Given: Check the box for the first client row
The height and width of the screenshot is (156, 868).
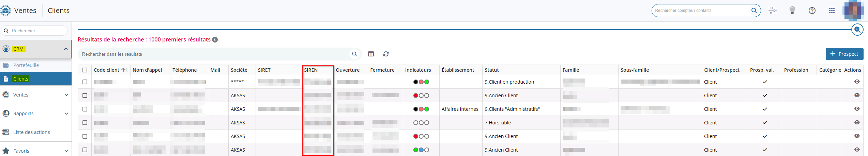Looking at the screenshot, I should coord(85,82).
